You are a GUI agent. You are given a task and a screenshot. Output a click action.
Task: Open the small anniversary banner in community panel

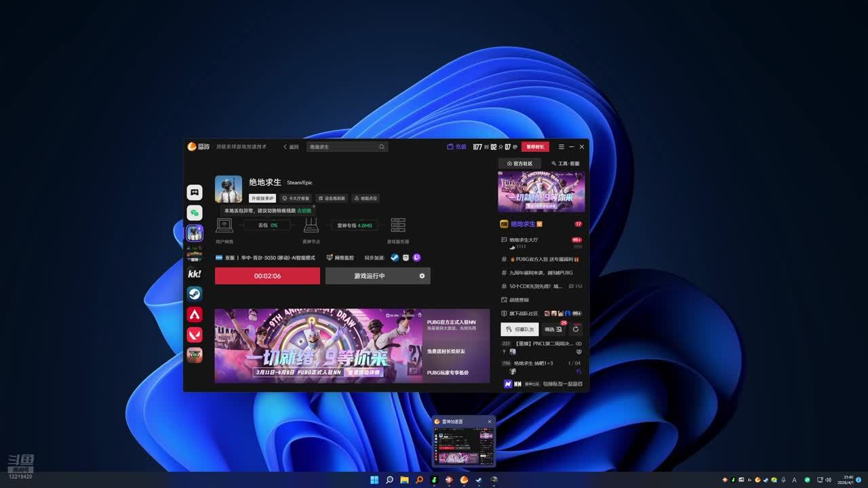pyautogui.click(x=541, y=192)
